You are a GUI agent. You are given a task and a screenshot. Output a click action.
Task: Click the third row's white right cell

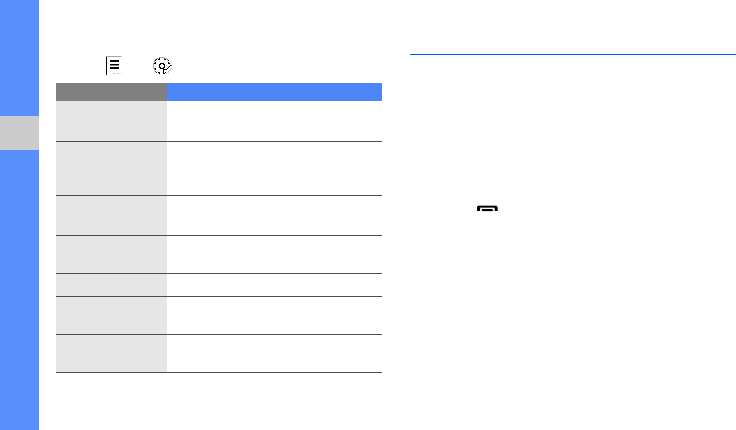(x=274, y=215)
